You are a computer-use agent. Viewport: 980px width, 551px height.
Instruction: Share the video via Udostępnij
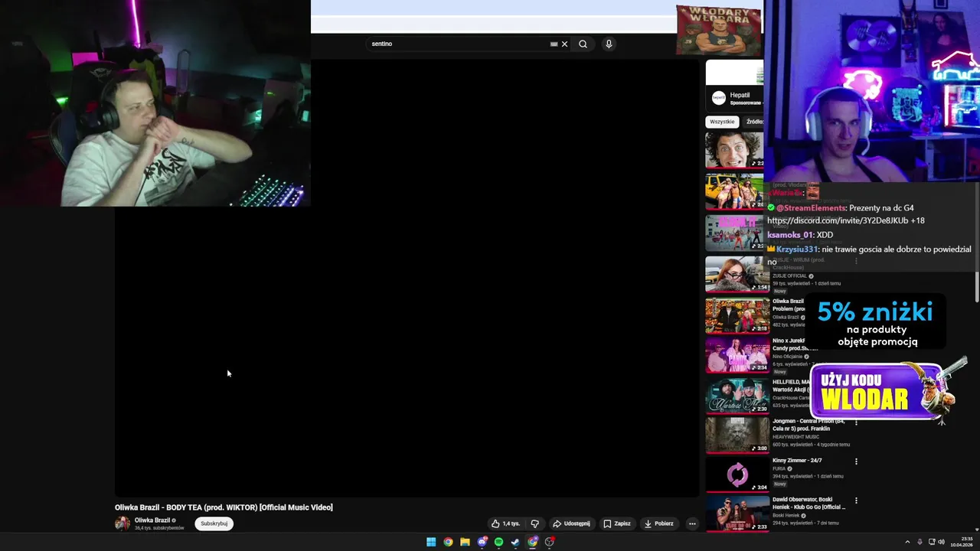571,523
